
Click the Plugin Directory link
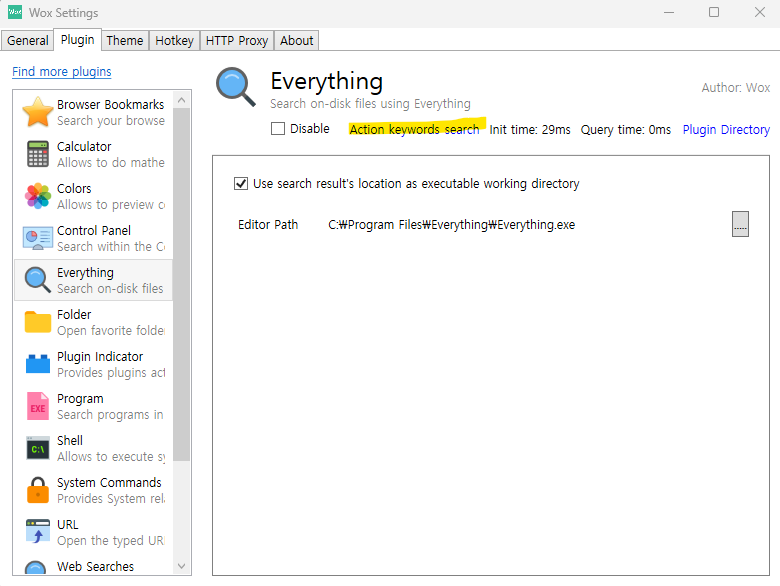pos(726,129)
